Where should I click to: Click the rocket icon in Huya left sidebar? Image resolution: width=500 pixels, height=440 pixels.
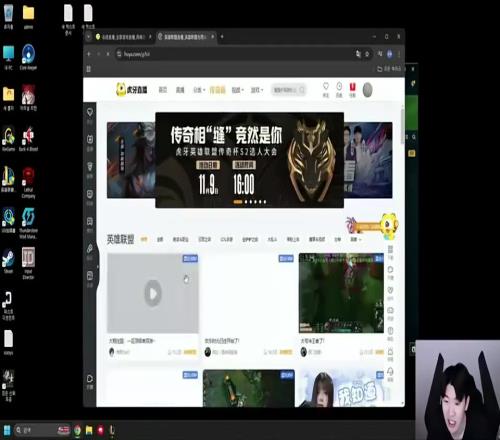click(x=90, y=248)
